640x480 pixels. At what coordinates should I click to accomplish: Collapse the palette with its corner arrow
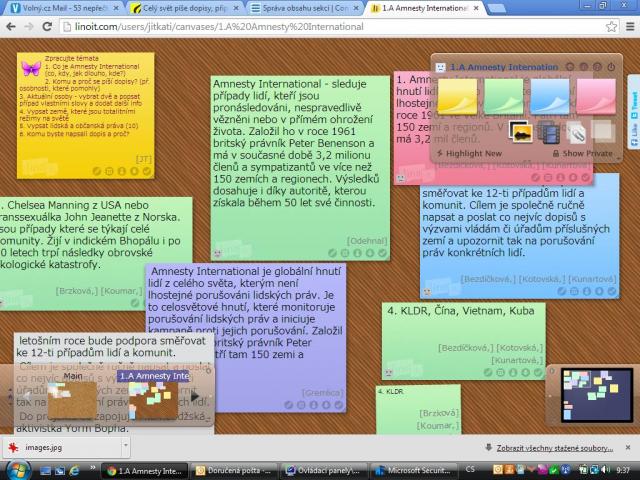[x=618, y=158]
